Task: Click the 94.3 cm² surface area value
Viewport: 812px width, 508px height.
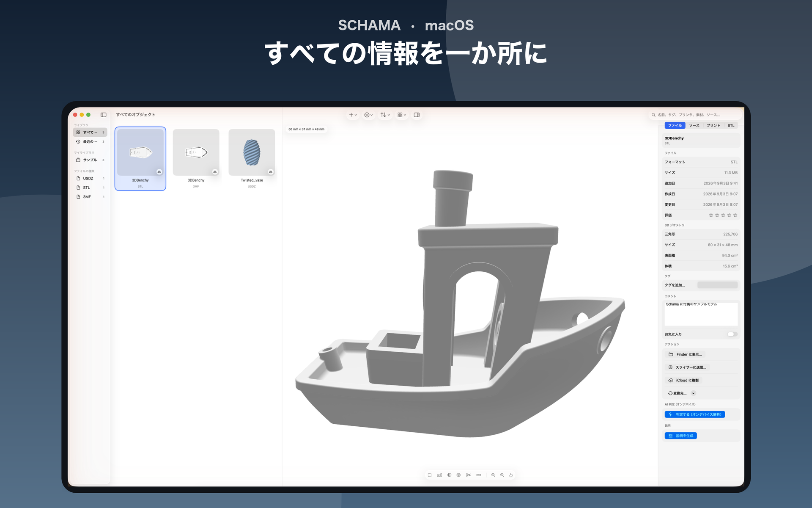Action: pos(730,256)
